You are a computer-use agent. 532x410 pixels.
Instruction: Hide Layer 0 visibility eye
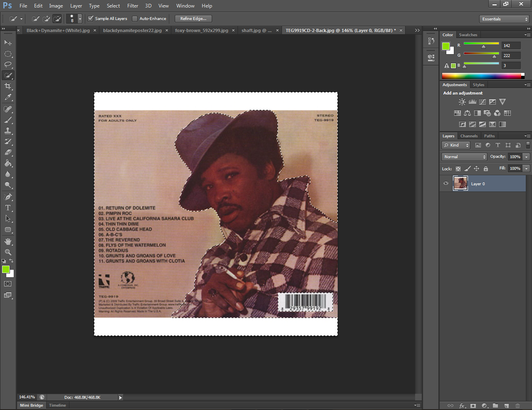tap(446, 184)
